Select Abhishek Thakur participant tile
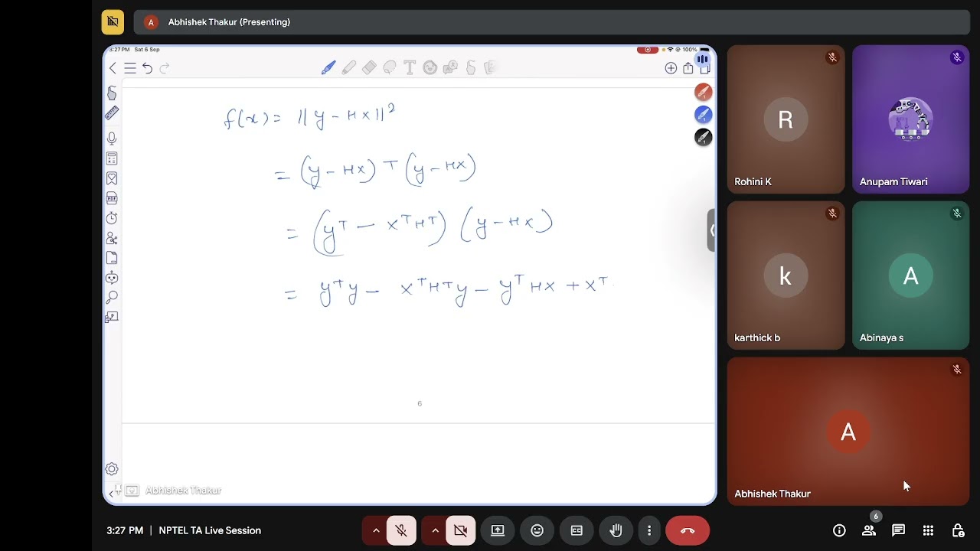 [x=848, y=432]
